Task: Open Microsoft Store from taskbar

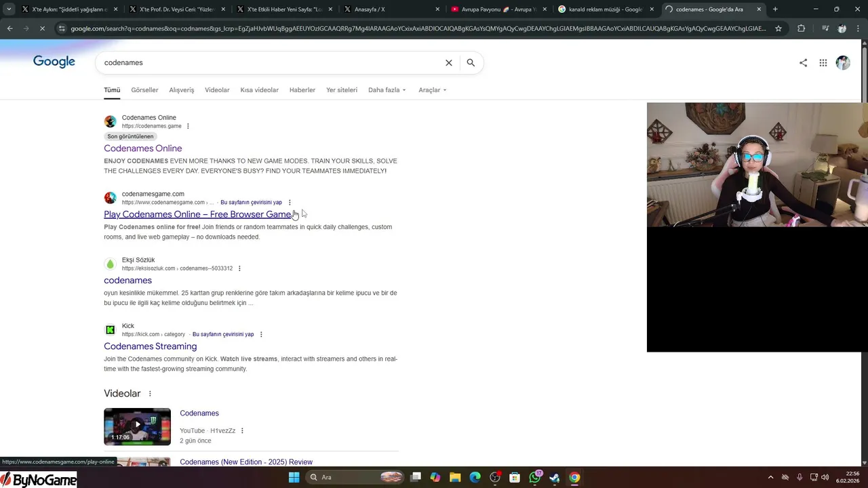Action: tap(515, 477)
